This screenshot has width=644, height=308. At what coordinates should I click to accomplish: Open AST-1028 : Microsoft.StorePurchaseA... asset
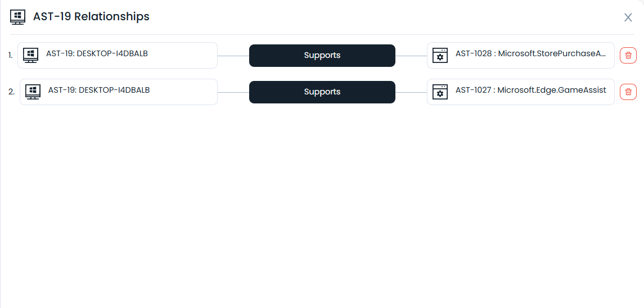pyautogui.click(x=531, y=54)
